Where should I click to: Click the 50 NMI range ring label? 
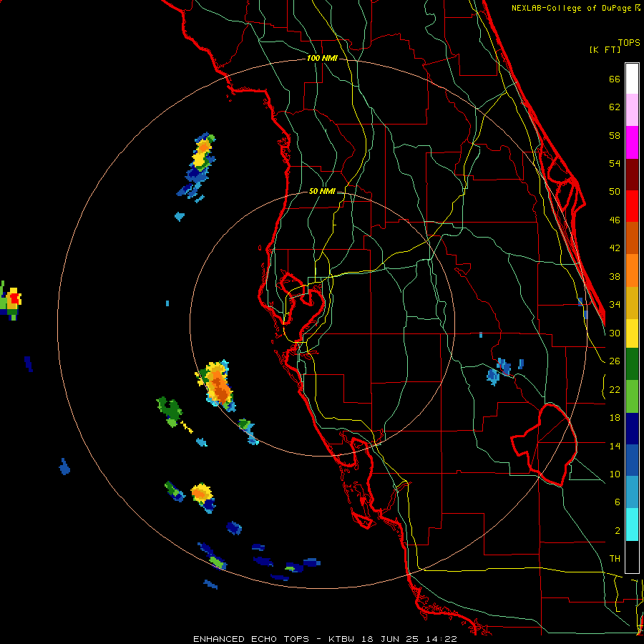(x=322, y=191)
